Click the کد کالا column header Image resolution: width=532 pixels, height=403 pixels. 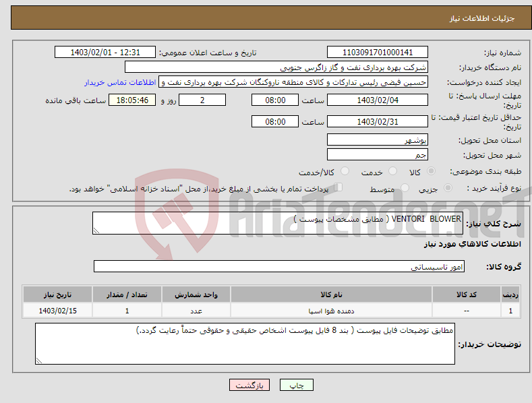tap(467, 294)
